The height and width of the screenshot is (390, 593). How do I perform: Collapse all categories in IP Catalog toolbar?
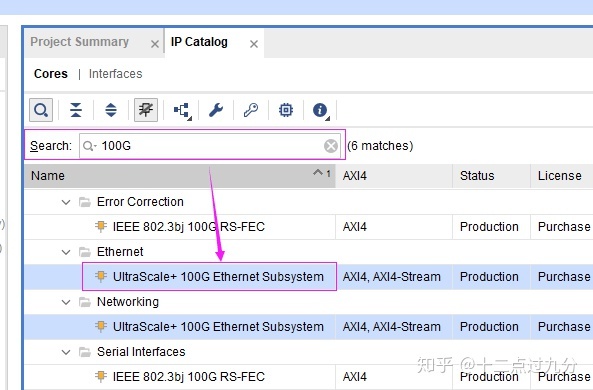[x=76, y=110]
